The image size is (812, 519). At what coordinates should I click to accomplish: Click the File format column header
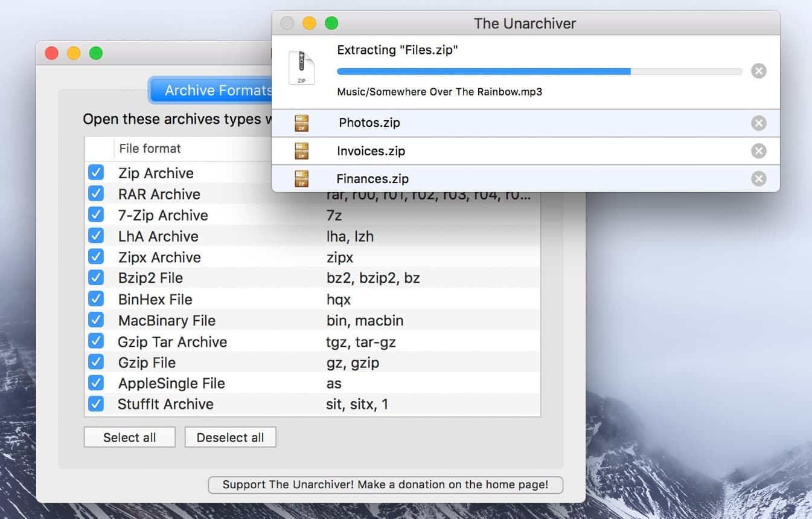pyautogui.click(x=150, y=149)
